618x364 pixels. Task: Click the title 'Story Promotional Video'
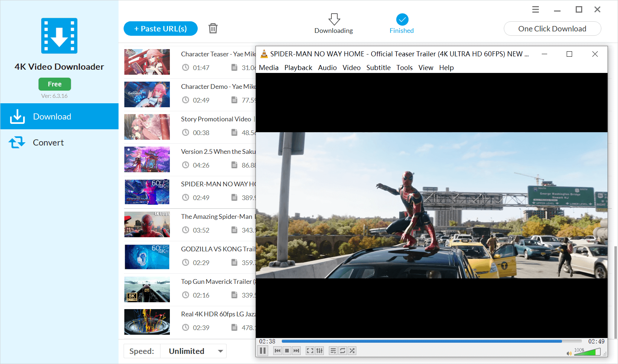[x=216, y=119]
